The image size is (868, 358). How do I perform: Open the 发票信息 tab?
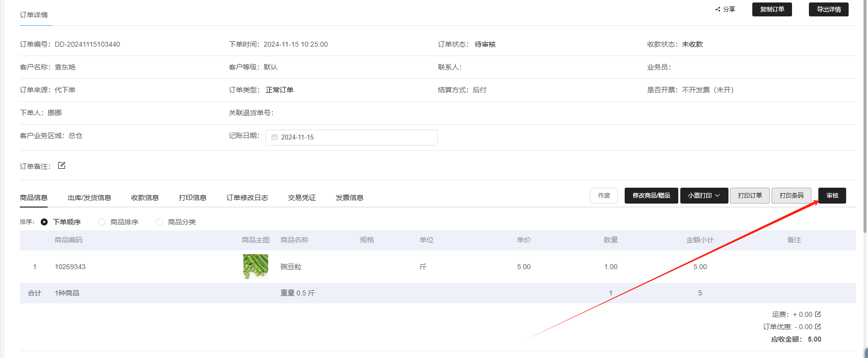coord(350,198)
